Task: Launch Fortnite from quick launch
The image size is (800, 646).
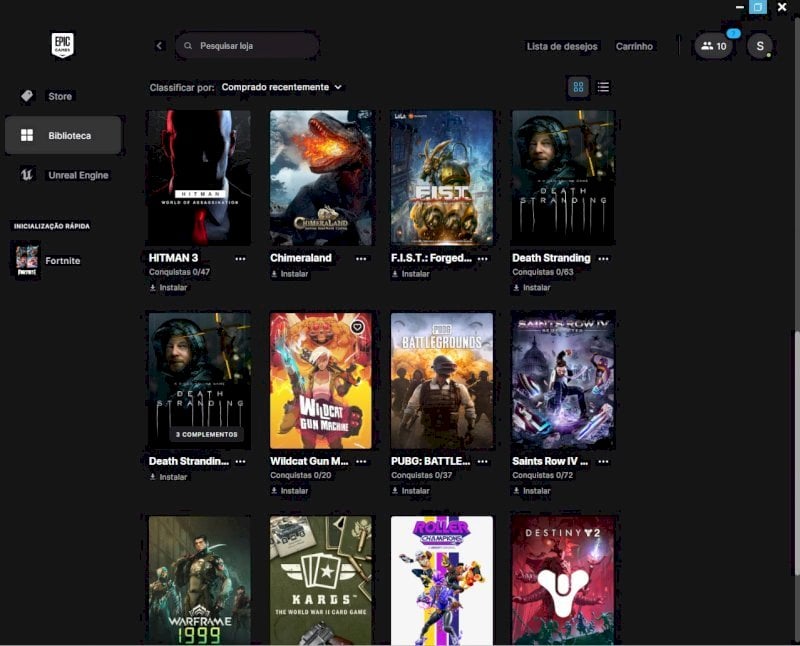Action: pyautogui.click(x=47, y=261)
